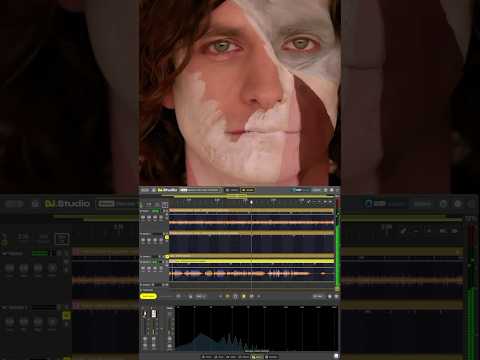Click the white fader cap in the mixer panel
The width and height of the screenshot is (480, 360).
click(x=154, y=314)
